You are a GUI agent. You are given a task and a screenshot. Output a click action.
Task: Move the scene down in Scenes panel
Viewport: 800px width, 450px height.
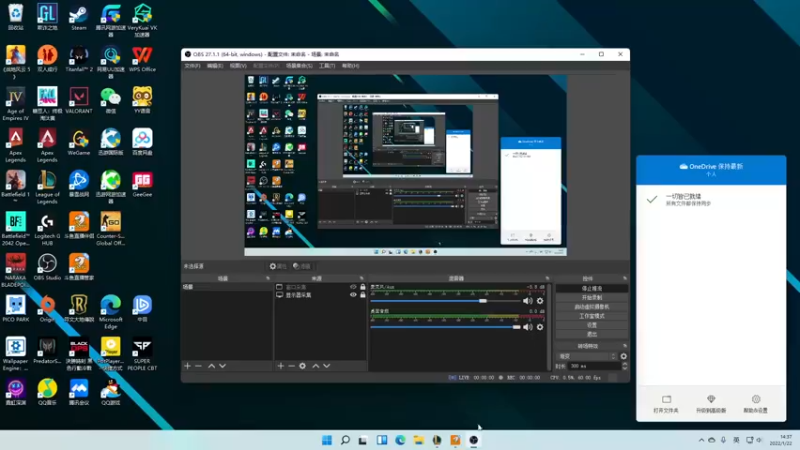pyautogui.click(x=222, y=366)
